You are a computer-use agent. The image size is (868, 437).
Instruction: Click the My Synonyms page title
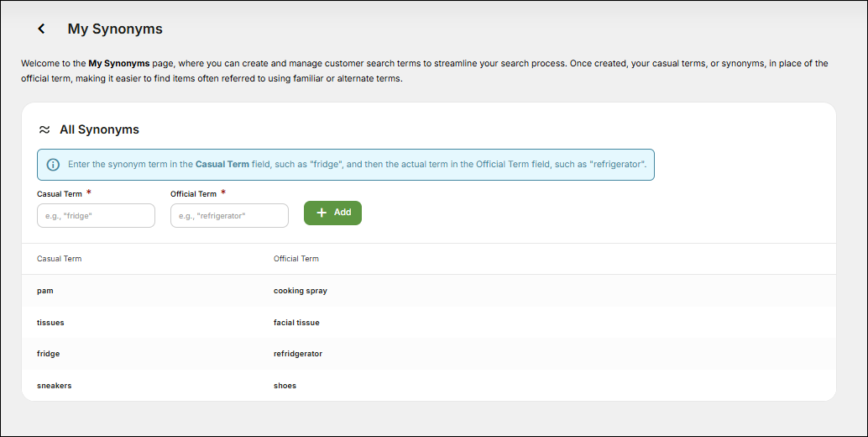pos(115,29)
